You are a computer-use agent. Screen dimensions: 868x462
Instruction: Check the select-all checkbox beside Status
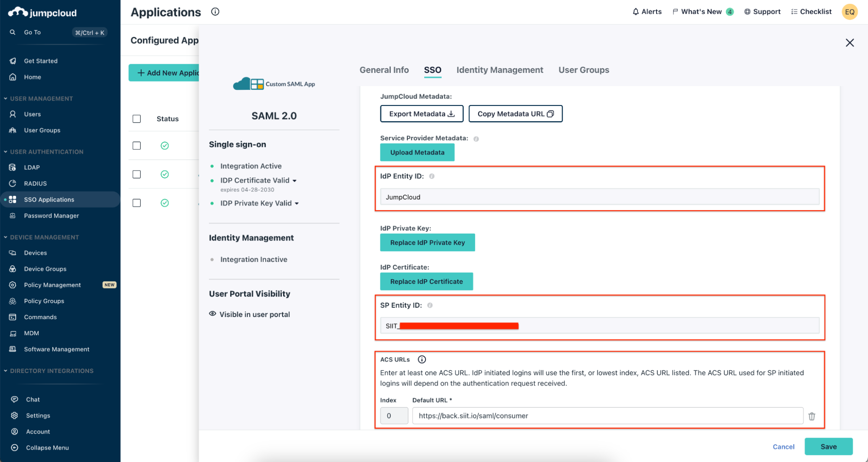(x=136, y=119)
